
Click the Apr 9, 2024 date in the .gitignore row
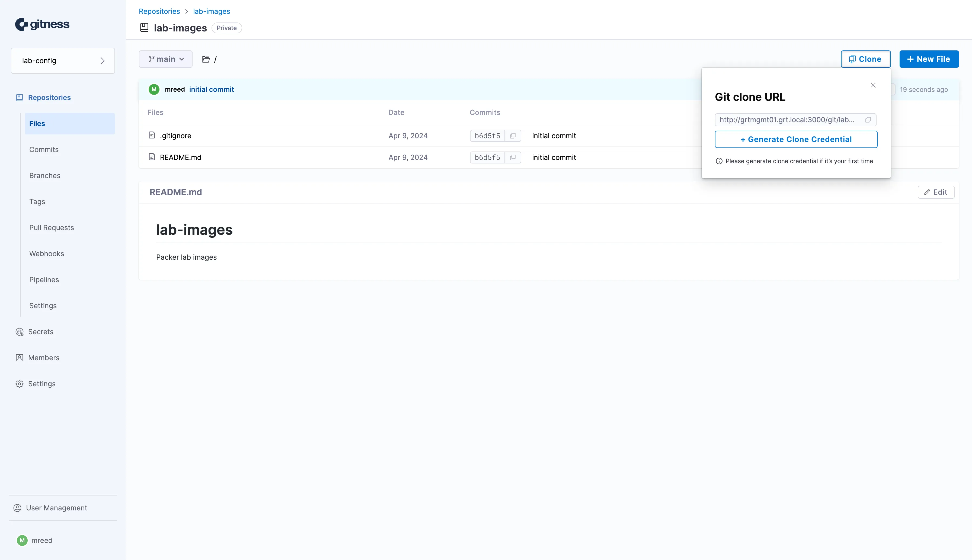point(408,136)
